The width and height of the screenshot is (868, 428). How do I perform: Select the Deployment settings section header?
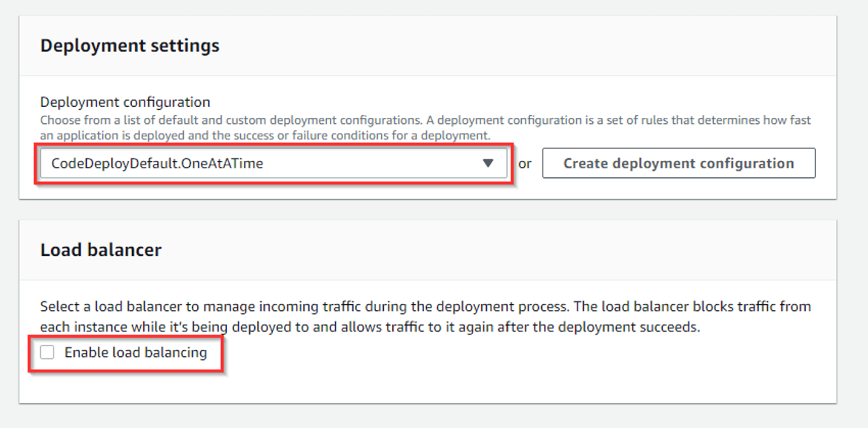tap(130, 45)
